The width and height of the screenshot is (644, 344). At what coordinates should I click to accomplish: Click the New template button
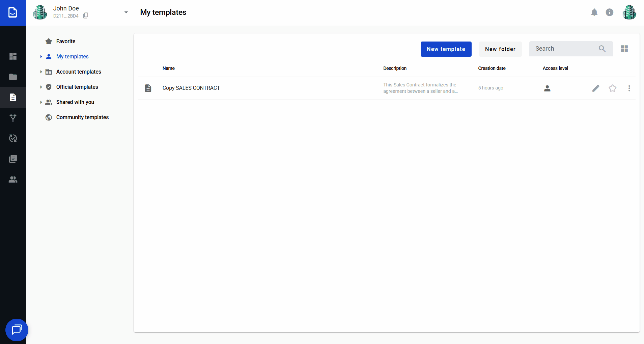(x=446, y=49)
